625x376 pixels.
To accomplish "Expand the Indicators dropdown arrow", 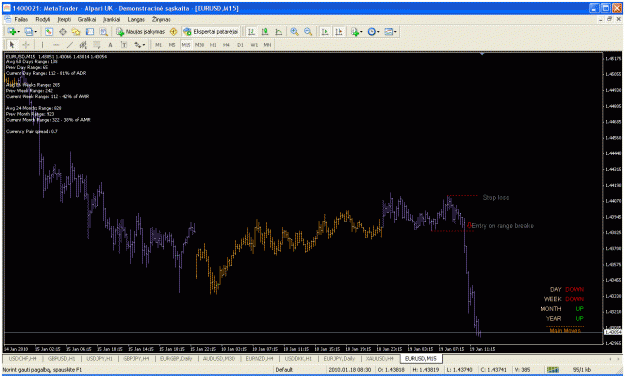I will pos(361,32).
